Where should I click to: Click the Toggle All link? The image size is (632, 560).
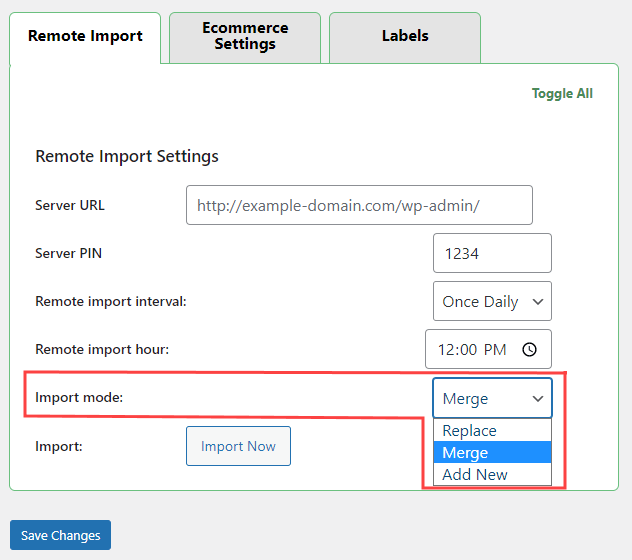562,94
